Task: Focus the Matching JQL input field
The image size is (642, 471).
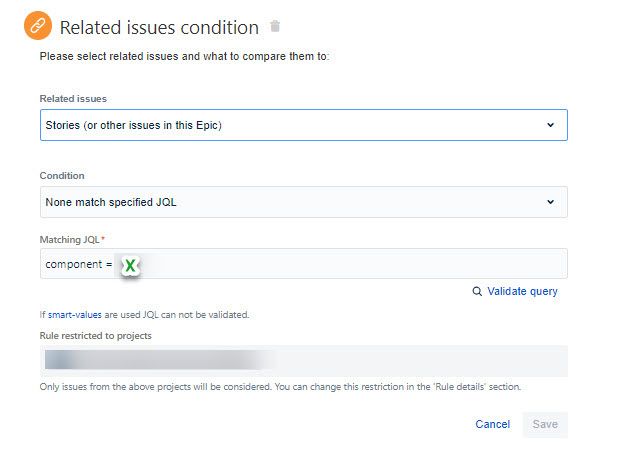Action: (x=350, y=264)
